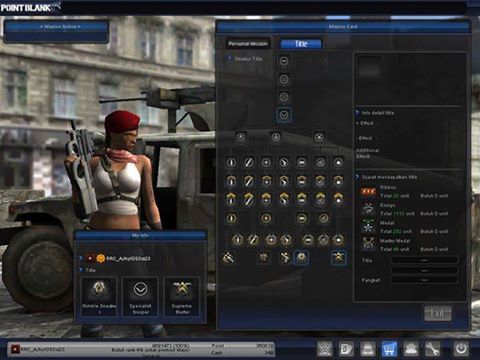Select the first title slot with minus icon
Screen dimensions: 480x360
[x=284, y=61]
